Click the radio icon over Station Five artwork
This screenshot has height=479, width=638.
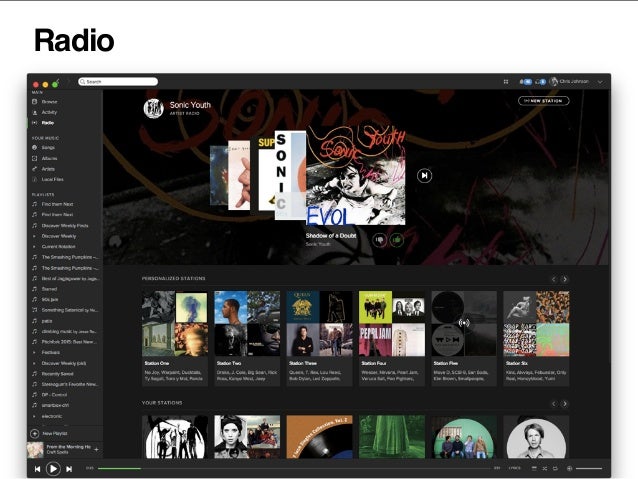coord(464,323)
